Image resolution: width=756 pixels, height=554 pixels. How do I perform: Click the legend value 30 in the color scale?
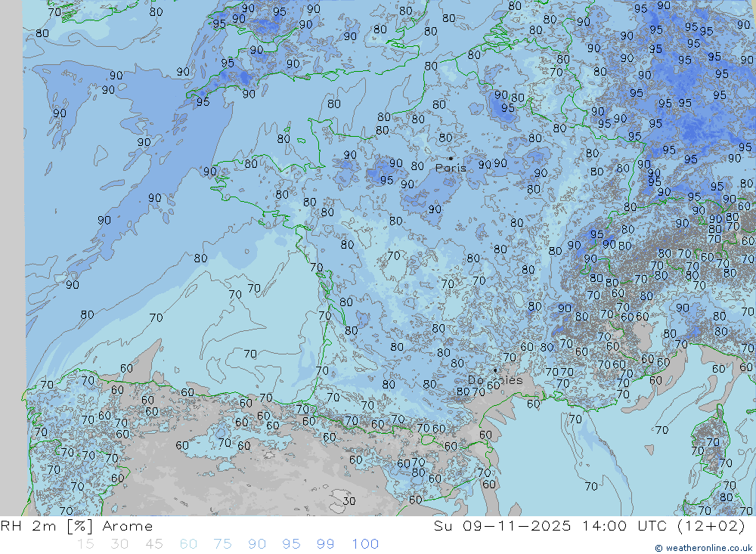point(119,544)
